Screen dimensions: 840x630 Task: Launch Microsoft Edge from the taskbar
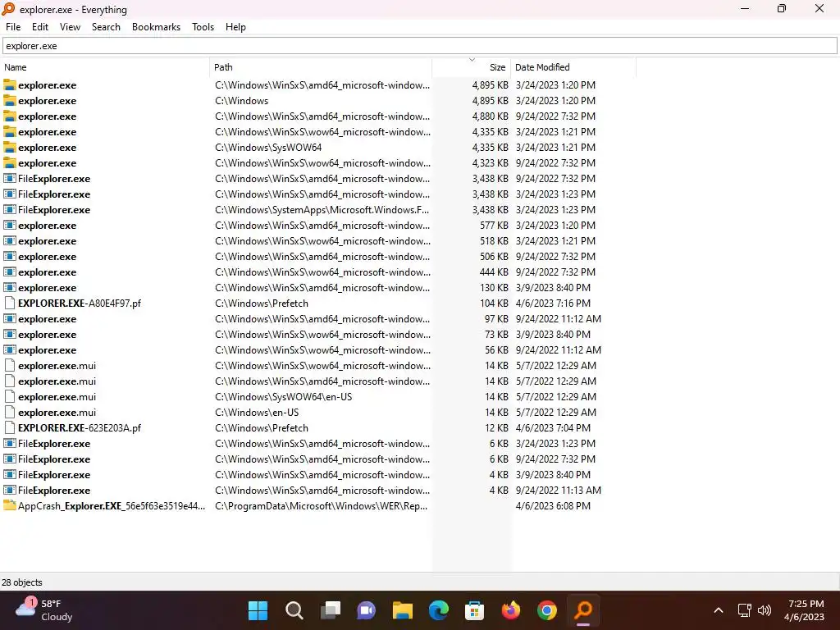[439, 610]
